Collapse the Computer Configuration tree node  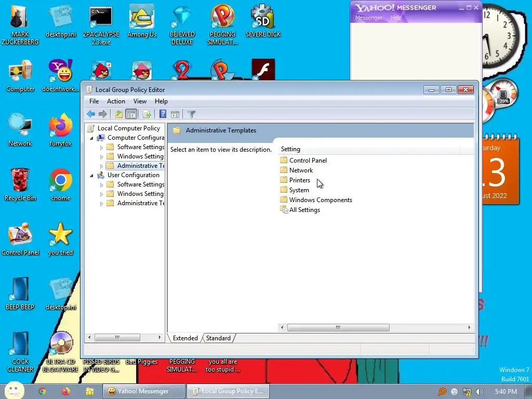coord(91,138)
